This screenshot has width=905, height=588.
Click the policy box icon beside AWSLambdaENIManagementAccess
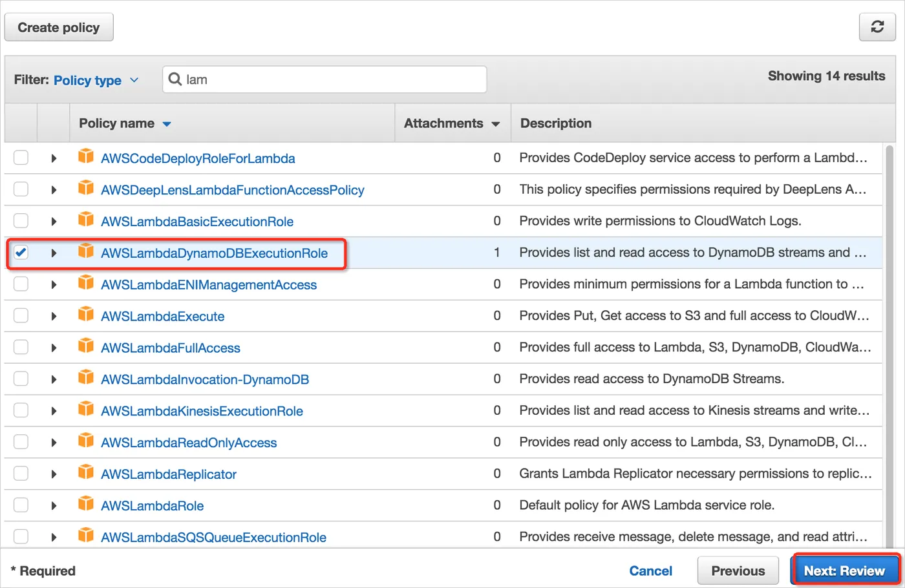(x=86, y=284)
